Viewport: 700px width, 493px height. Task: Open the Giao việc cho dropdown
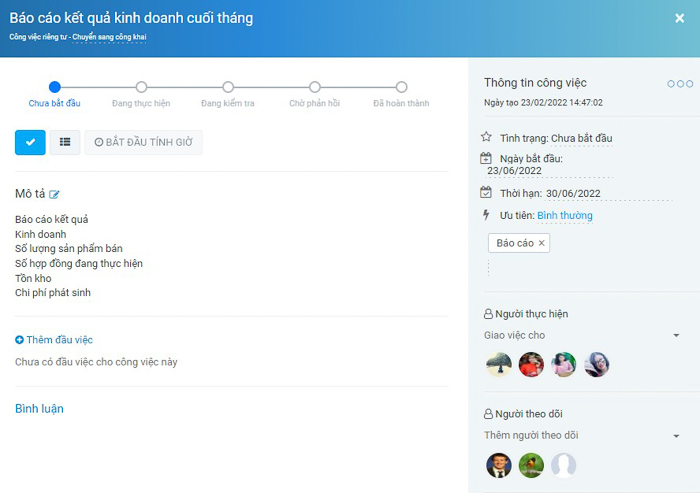[x=582, y=335]
